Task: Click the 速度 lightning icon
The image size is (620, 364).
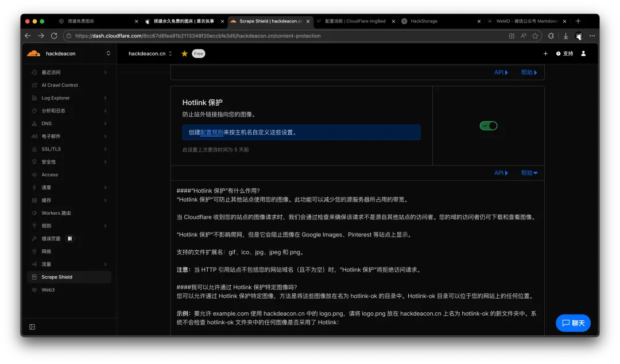Action: 34,188
